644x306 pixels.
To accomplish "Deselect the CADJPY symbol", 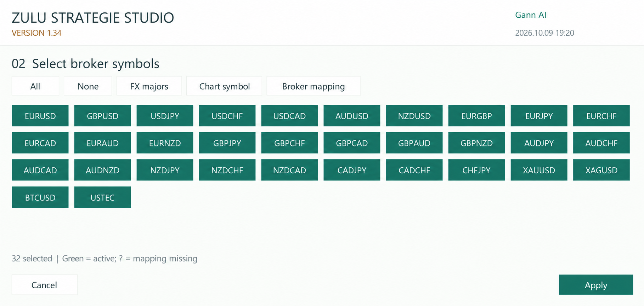I will pos(352,170).
